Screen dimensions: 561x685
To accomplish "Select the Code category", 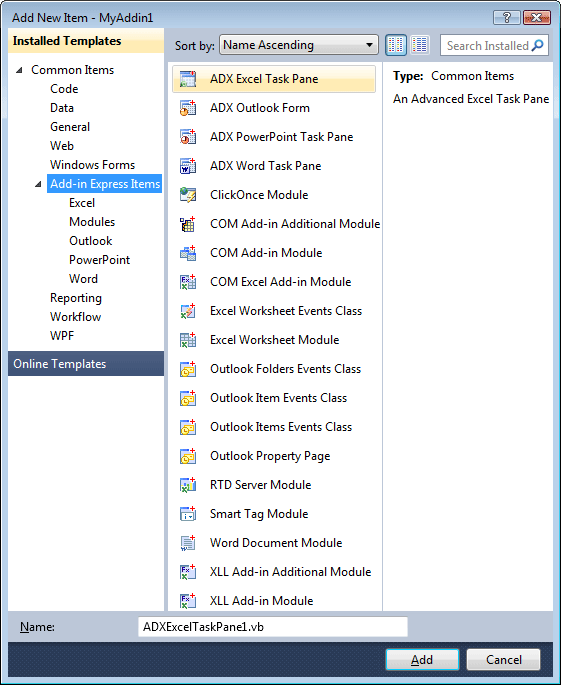I will pyautogui.click(x=64, y=89).
